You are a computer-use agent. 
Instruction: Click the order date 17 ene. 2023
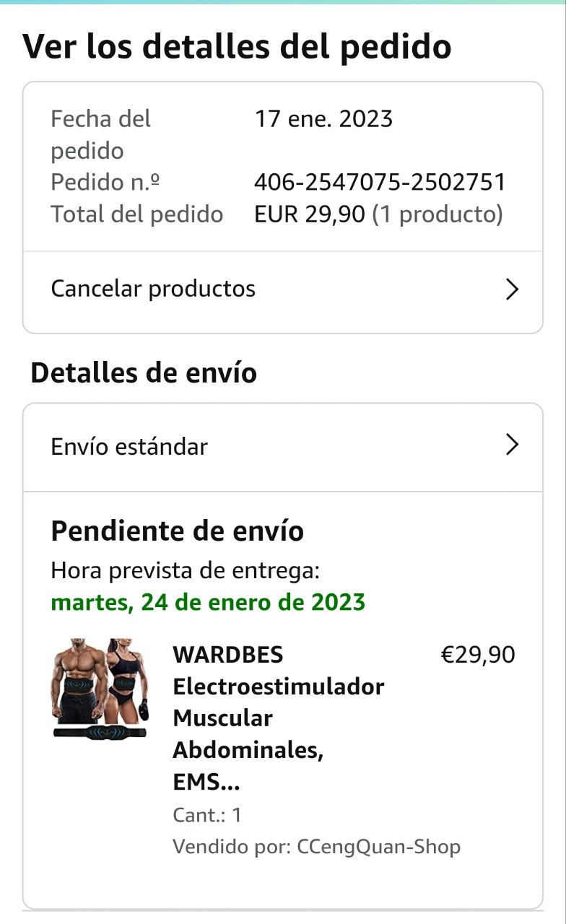click(323, 119)
